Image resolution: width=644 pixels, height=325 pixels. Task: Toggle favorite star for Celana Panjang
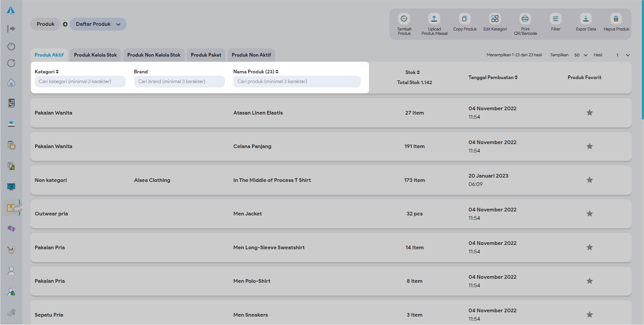click(x=589, y=146)
